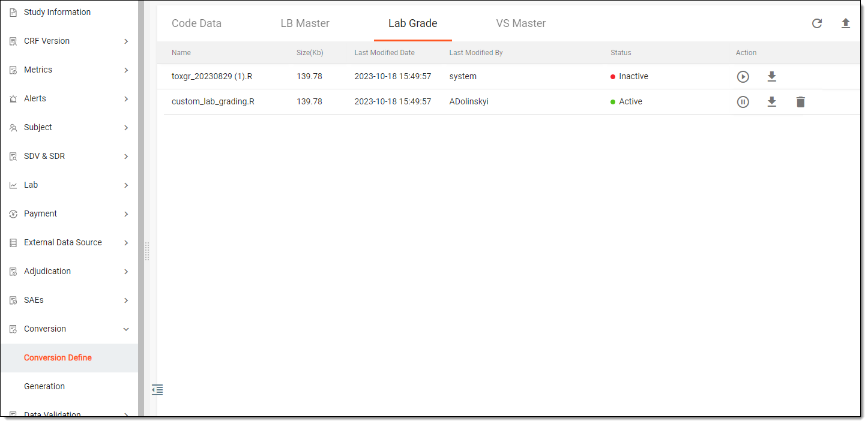
Task: Collapse the sidebar with the indent icon
Action: (157, 390)
